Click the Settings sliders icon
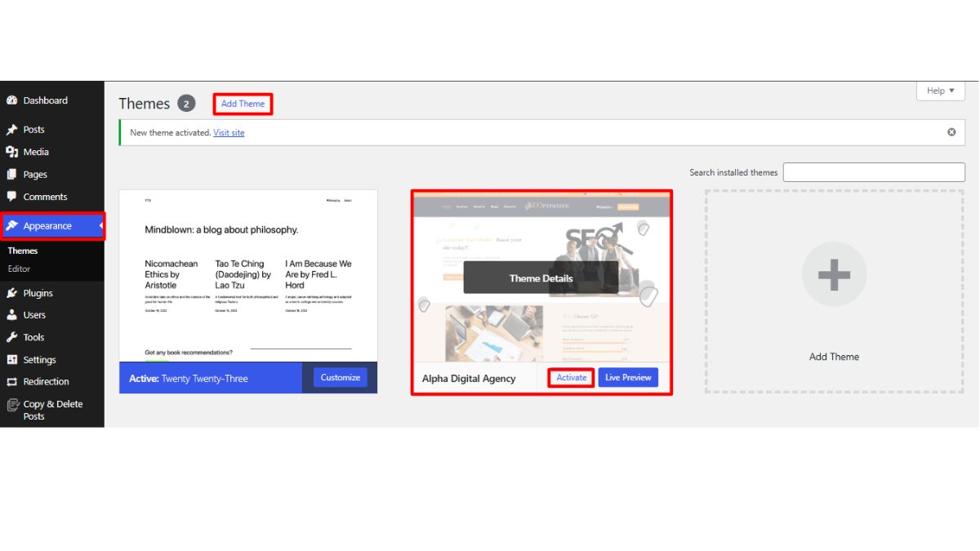 (x=12, y=360)
